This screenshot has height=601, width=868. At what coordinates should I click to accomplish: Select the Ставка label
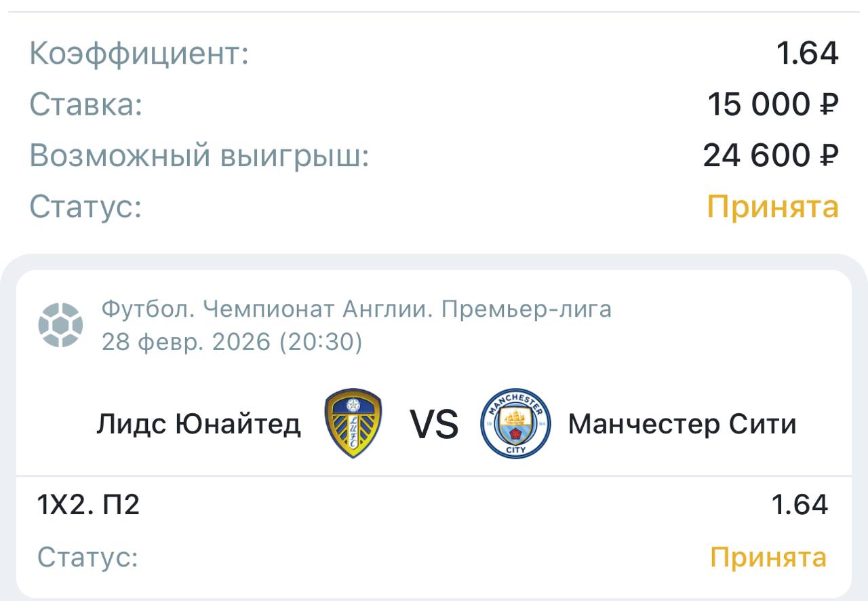pos(86,104)
